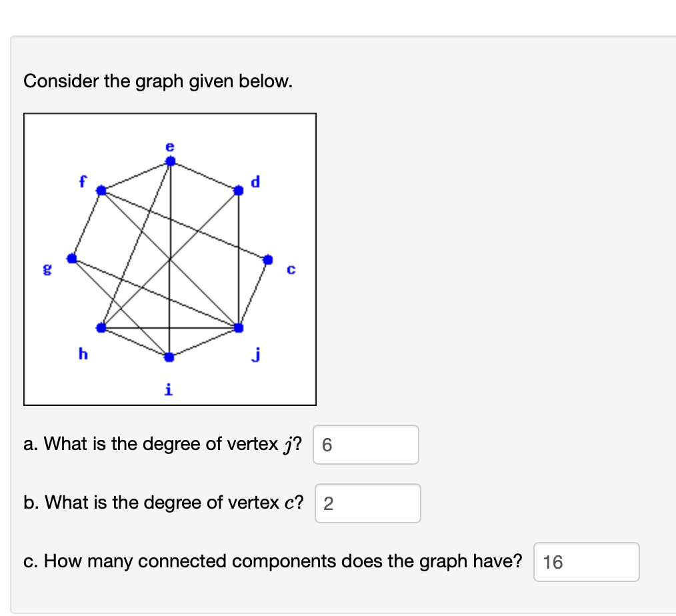Click the blue vertex labeled i
Image resolution: width=676 pixels, height=616 pixels.
tap(168, 358)
